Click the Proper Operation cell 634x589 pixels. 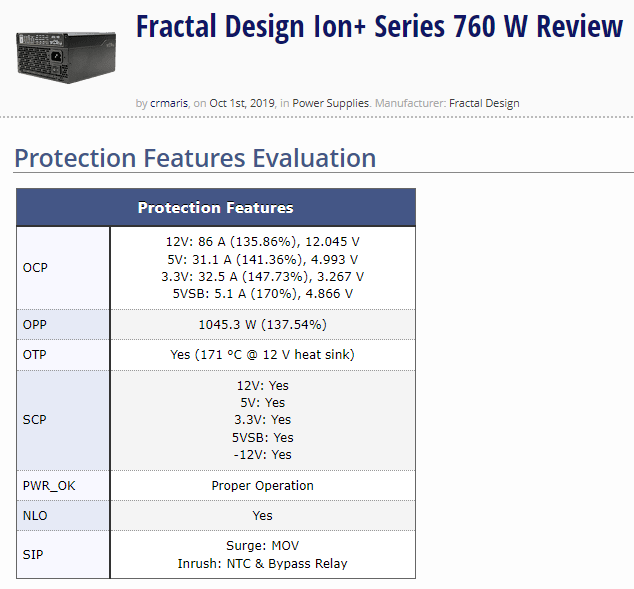pyautogui.click(x=262, y=486)
